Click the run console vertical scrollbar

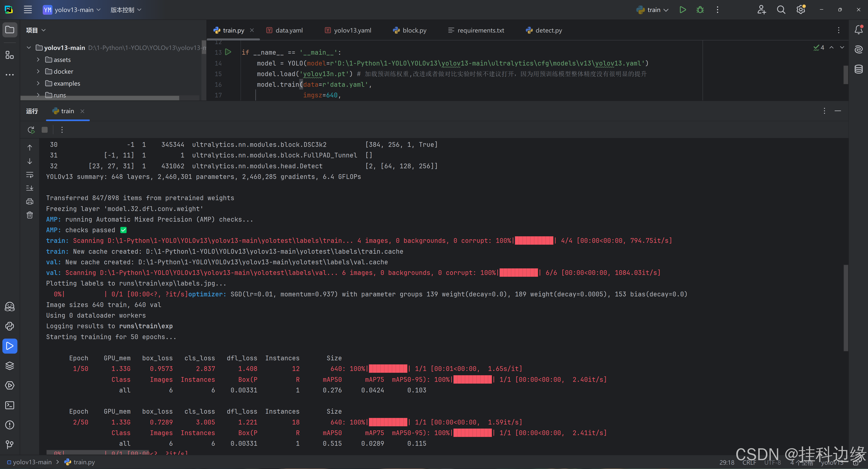tap(846, 308)
